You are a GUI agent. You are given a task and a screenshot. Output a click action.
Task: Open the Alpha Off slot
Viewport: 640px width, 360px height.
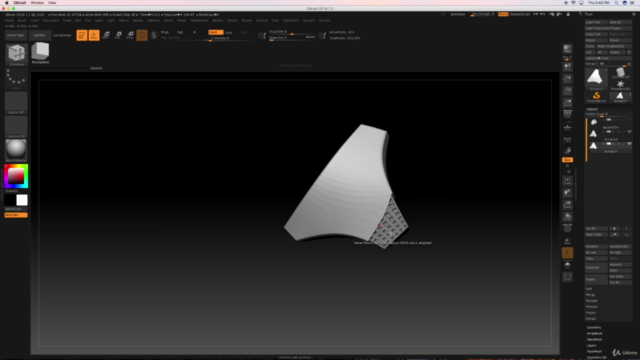point(16,102)
